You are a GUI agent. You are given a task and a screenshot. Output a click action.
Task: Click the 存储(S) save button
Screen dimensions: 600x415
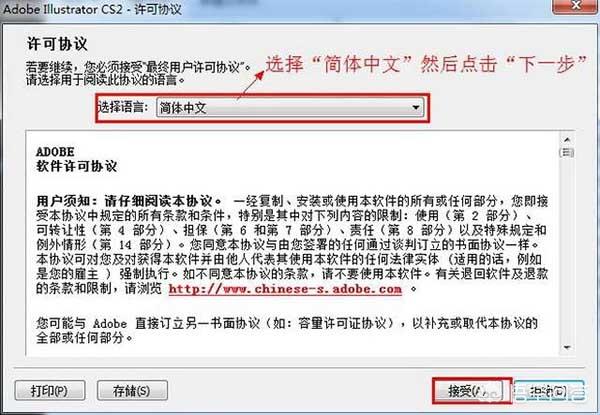(132, 391)
